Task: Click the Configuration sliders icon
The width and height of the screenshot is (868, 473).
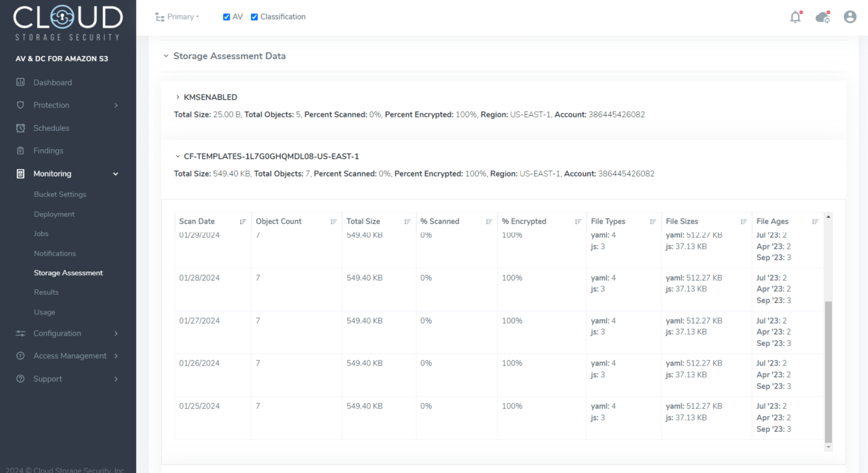Action: coord(21,333)
